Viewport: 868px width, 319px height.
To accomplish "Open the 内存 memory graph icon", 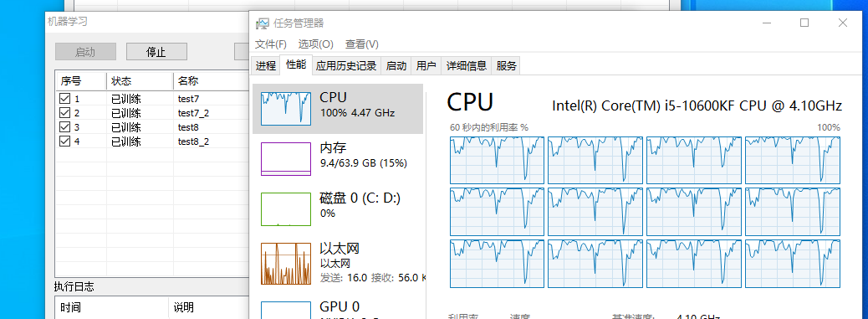I will (x=286, y=159).
